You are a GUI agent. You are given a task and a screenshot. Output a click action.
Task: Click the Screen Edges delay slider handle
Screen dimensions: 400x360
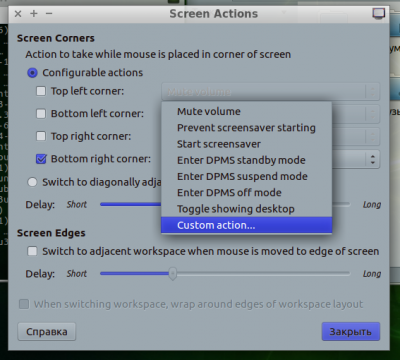pyautogui.click(x=172, y=274)
